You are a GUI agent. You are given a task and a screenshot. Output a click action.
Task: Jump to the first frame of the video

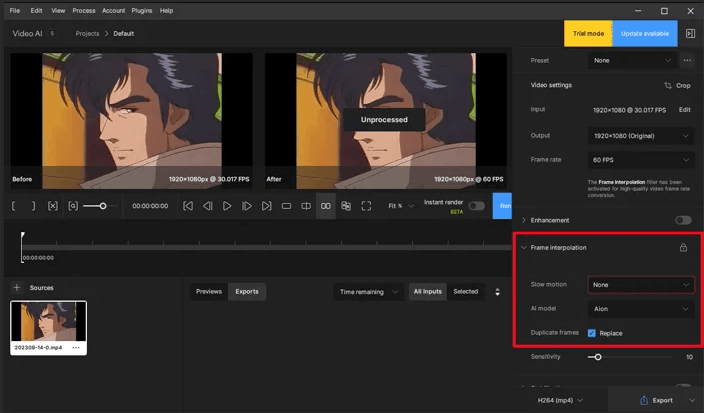[x=188, y=206]
